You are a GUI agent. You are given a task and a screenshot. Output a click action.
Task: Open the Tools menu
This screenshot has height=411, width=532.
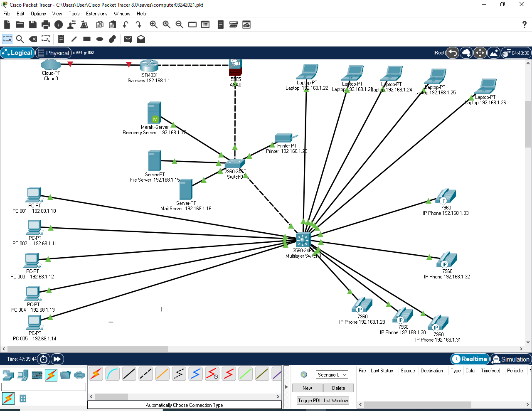74,14
